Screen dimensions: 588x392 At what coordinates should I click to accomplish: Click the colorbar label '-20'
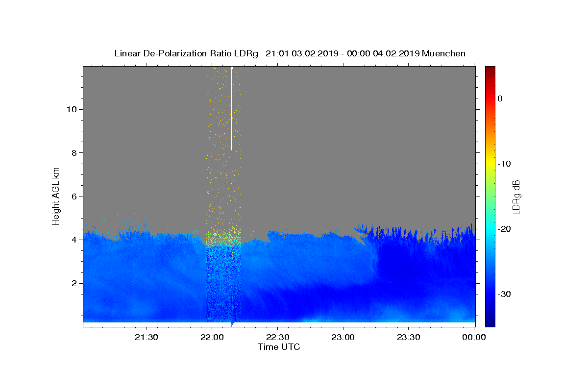505,229
